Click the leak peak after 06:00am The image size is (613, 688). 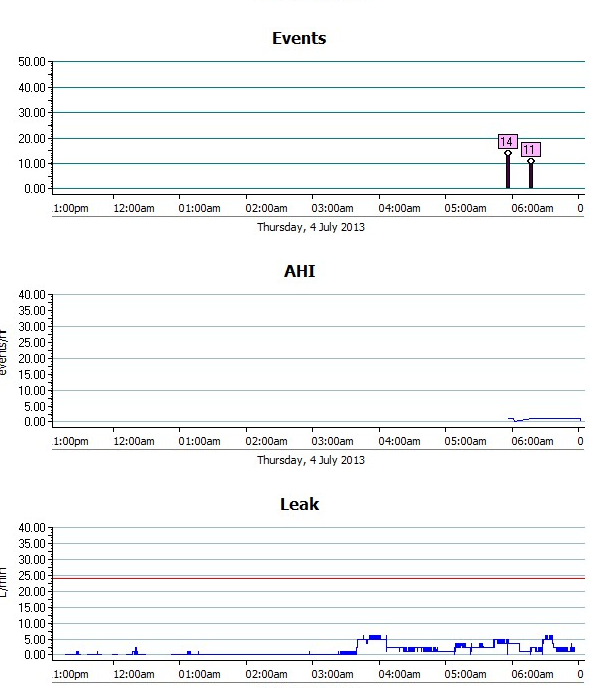548,637
